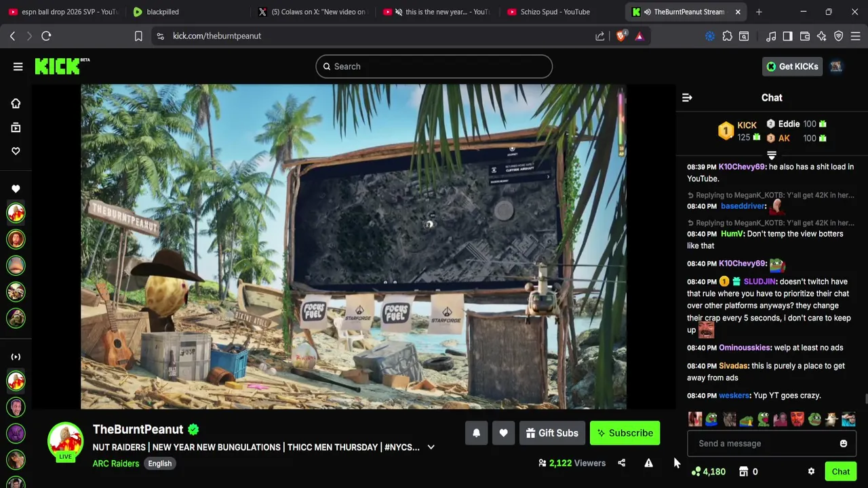The image size is (868, 488).
Task: Reload the current page
Action: pos(46,36)
